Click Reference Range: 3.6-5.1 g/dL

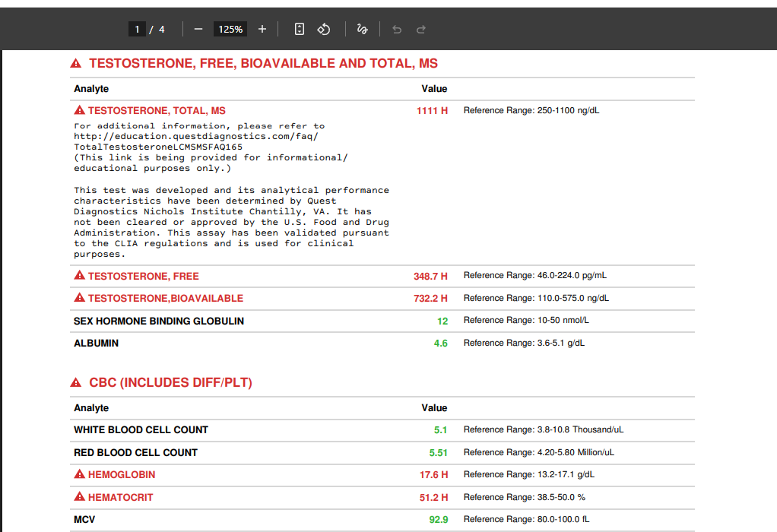pos(524,343)
